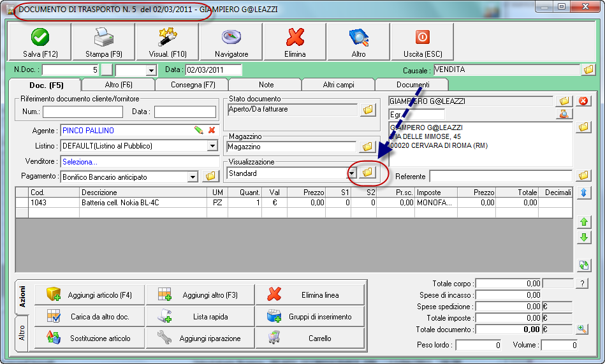Click Carica da altro doc. button
The width and height of the screenshot is (605, 364).
89,317
